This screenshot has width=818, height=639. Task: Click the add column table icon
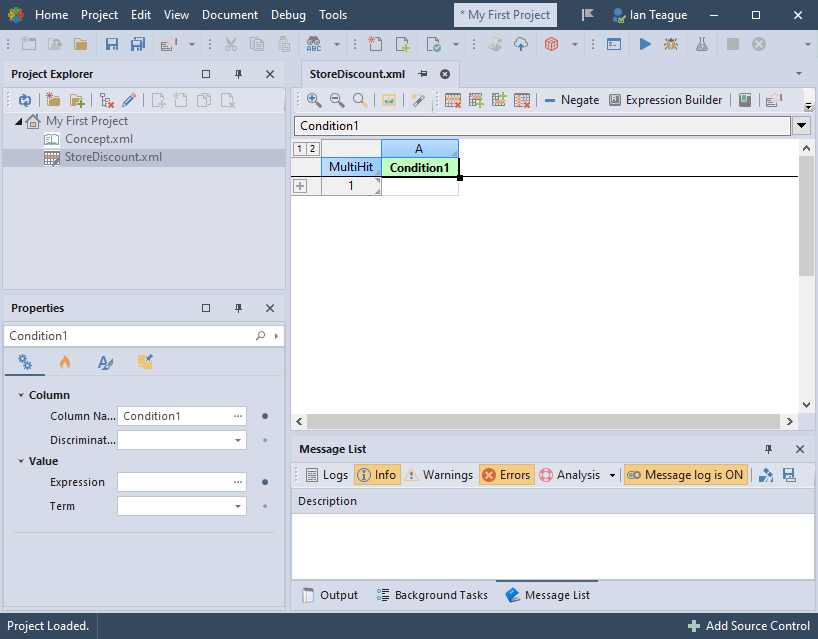pyautogui.click(x=499, y=100)
